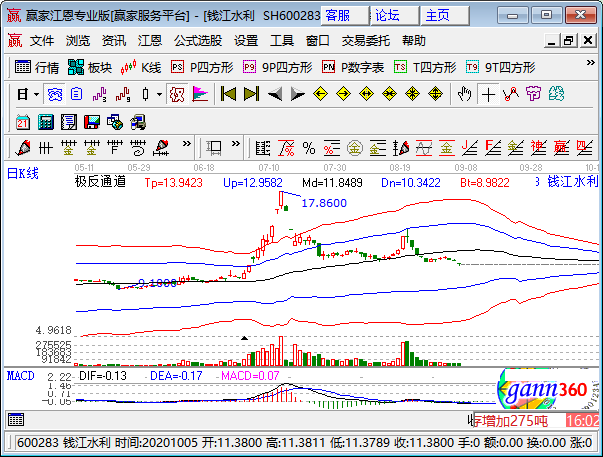603x457 pixels.
Task: Click the red sine wave icon
Action: (x=424, y=148)
